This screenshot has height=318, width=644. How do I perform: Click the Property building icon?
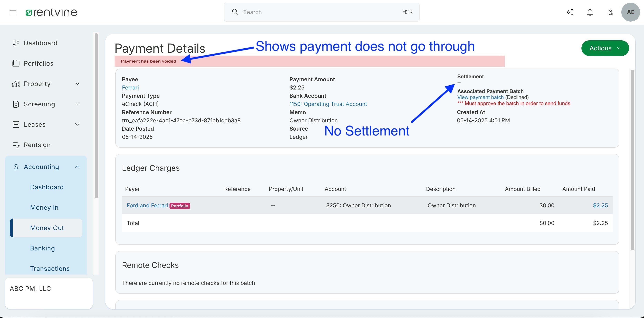(16, 84)
